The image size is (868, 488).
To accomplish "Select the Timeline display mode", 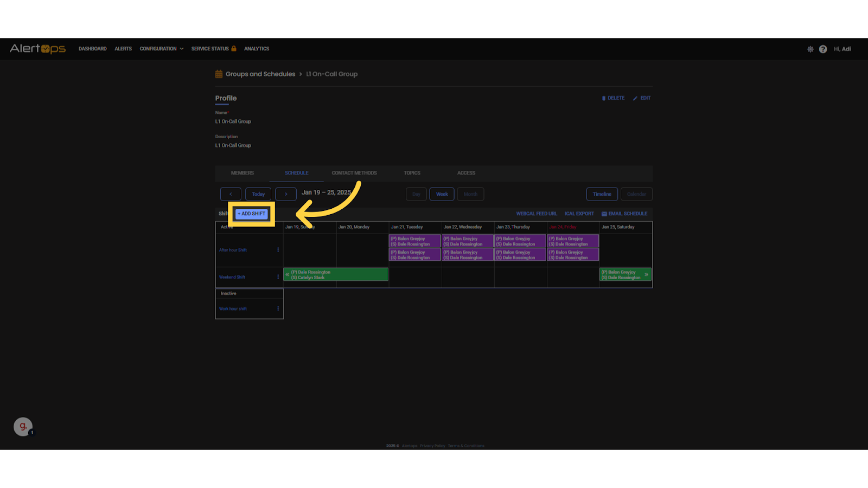I will (x=602, y=194).
